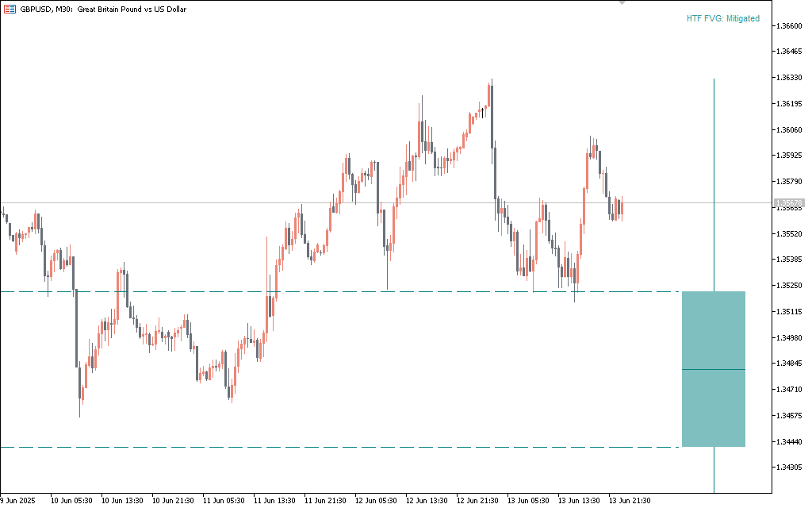Click the 1.35250 price scale label
Image resolution: width=812 pixels, height=508 pixels.
point(789,286)
